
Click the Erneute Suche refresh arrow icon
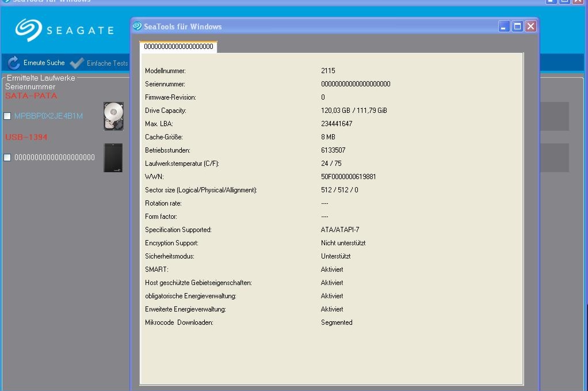point(14,63)
